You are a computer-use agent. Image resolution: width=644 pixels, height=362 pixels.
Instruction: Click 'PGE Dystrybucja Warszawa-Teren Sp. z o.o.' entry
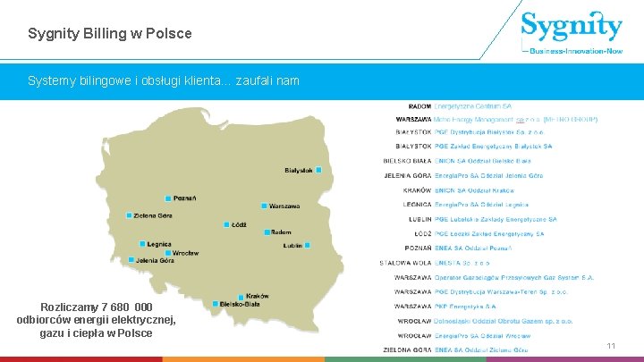point(501,292)
